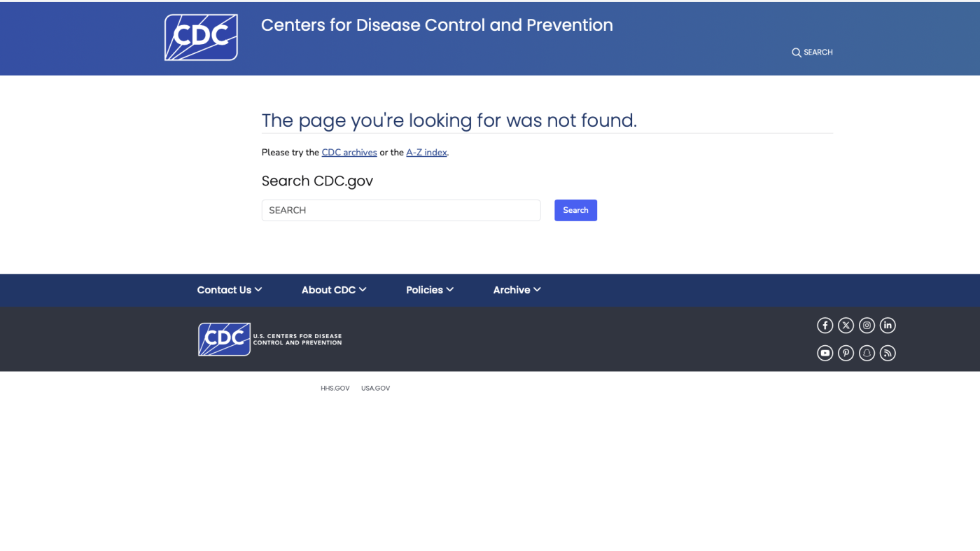
Task: Click the CDC header logo
Action: pos(201,37)
